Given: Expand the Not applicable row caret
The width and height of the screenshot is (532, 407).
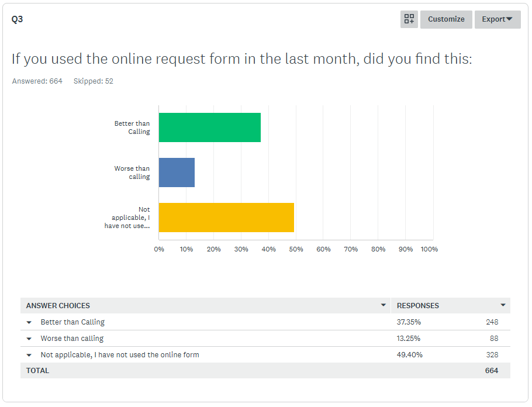Looking at the screenshot, I should click(x=29, y=355).
